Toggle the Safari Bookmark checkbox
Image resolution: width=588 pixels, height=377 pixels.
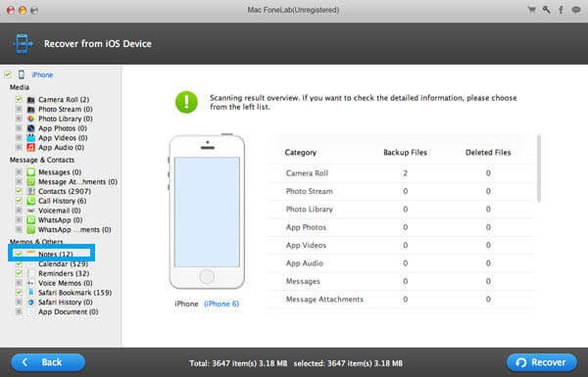19,293
